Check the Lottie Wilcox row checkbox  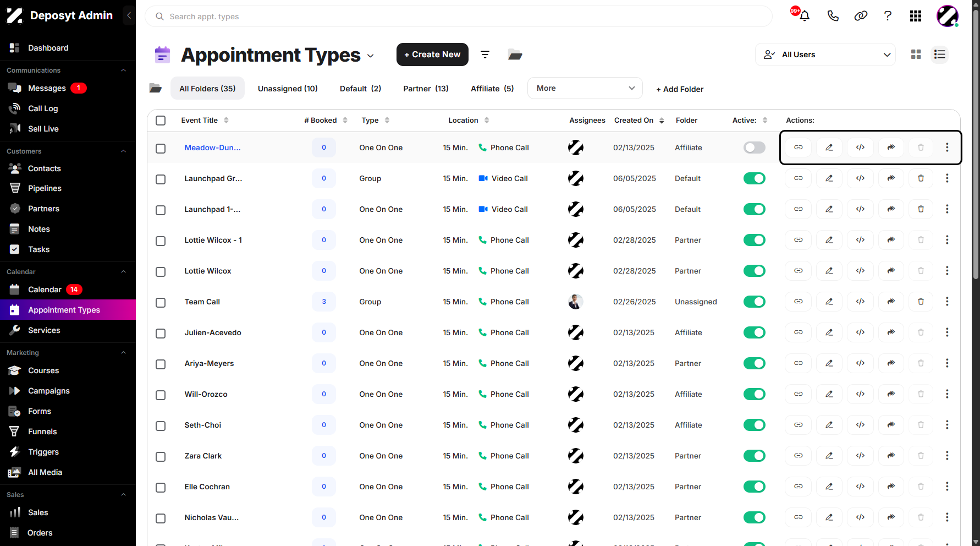(161, 272)
